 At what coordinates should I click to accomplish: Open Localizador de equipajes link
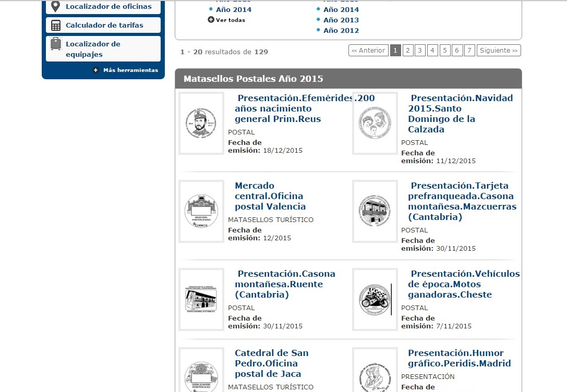pyautogui.click(x=93, y=49)
